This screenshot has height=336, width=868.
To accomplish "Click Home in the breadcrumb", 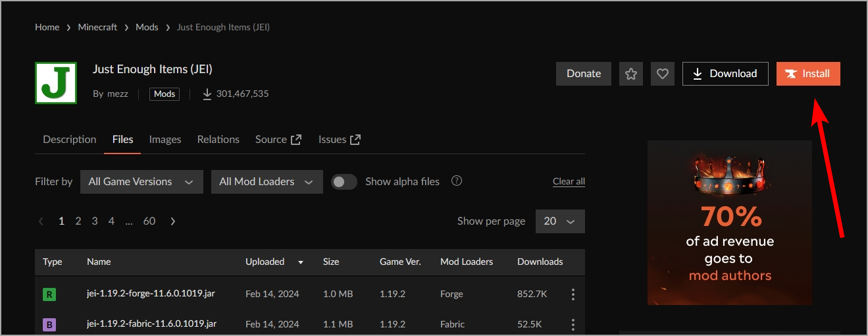I will pyautogui.click(x=47, y=27).
